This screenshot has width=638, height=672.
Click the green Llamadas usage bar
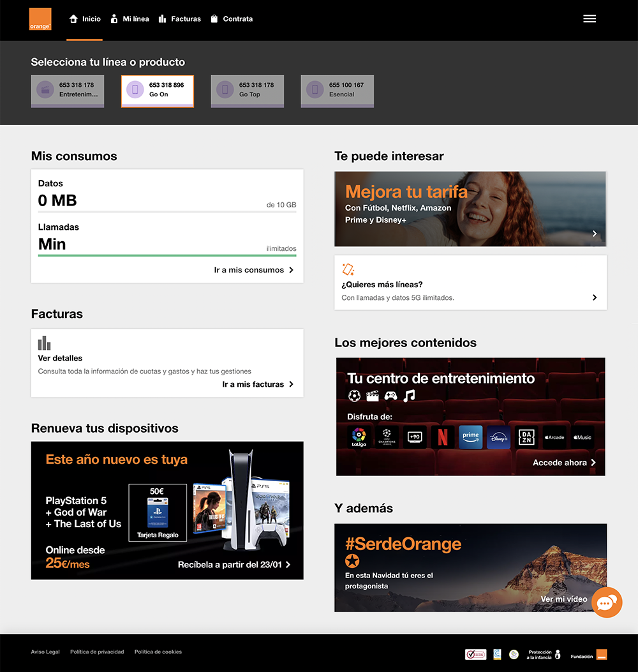(x=167, y=255)
